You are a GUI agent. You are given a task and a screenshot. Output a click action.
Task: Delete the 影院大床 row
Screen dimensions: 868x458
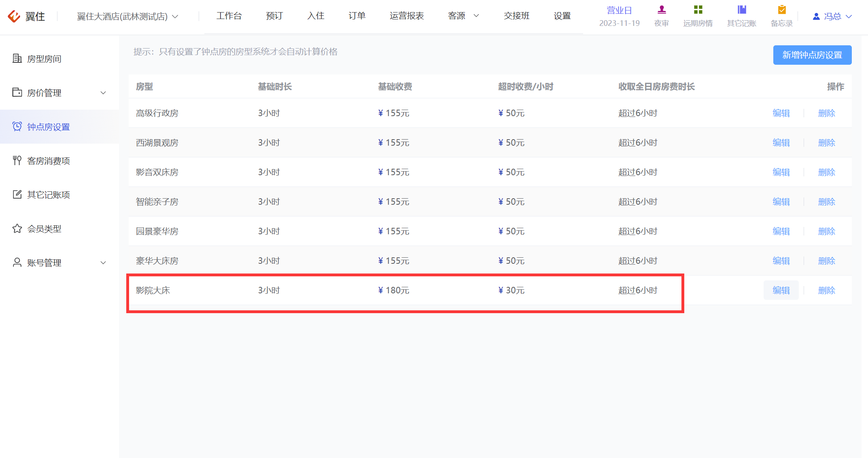tap(826, 290)
